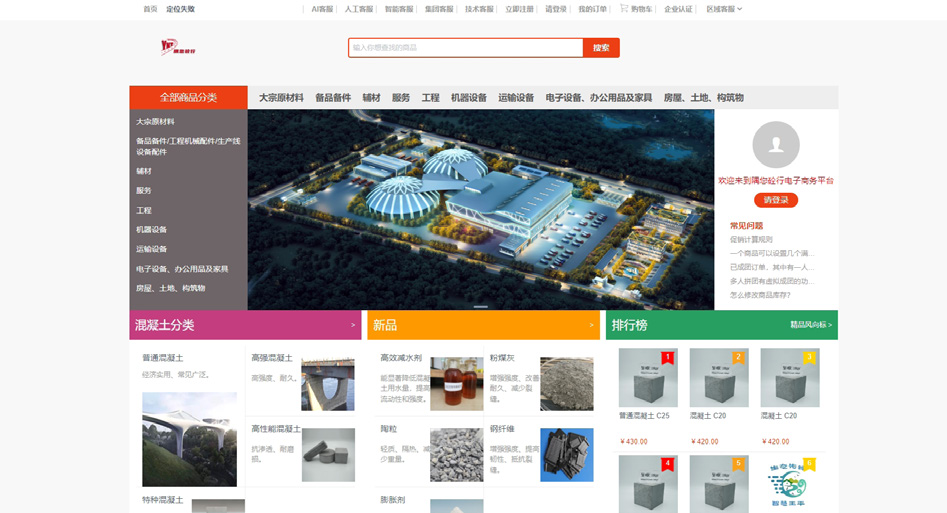
Task: Click the 高强混凝土 bridge image
Action: pos(327,384)
